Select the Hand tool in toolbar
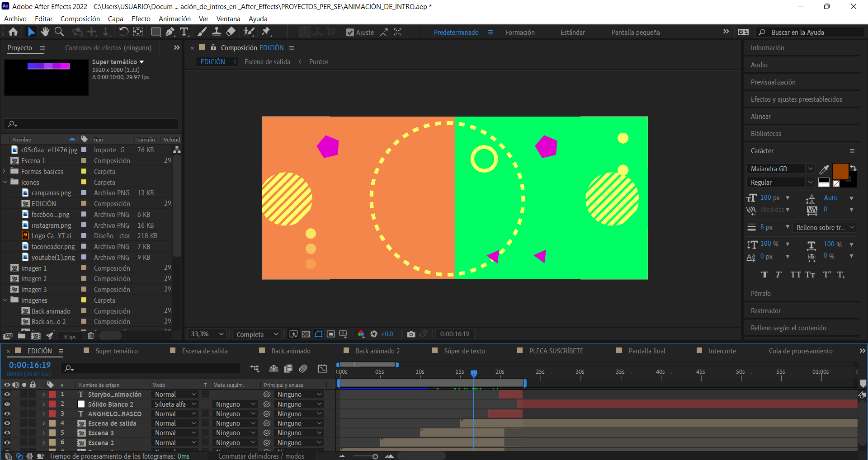 [x=45, y=32]
